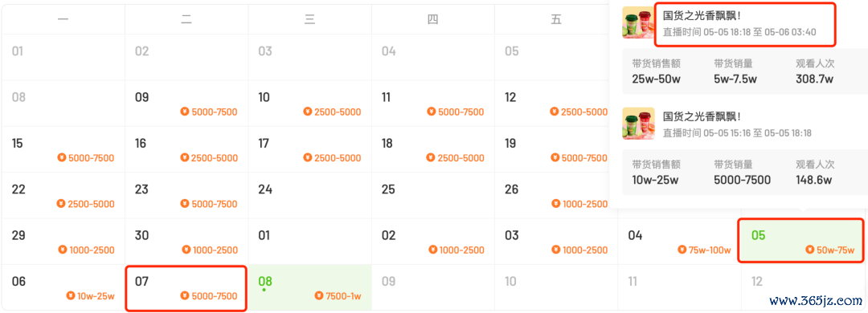The width and height of the screenshot is (868, 313).
Task: Click the 5000-7500 amount on day 23
Action: (215, 204)
